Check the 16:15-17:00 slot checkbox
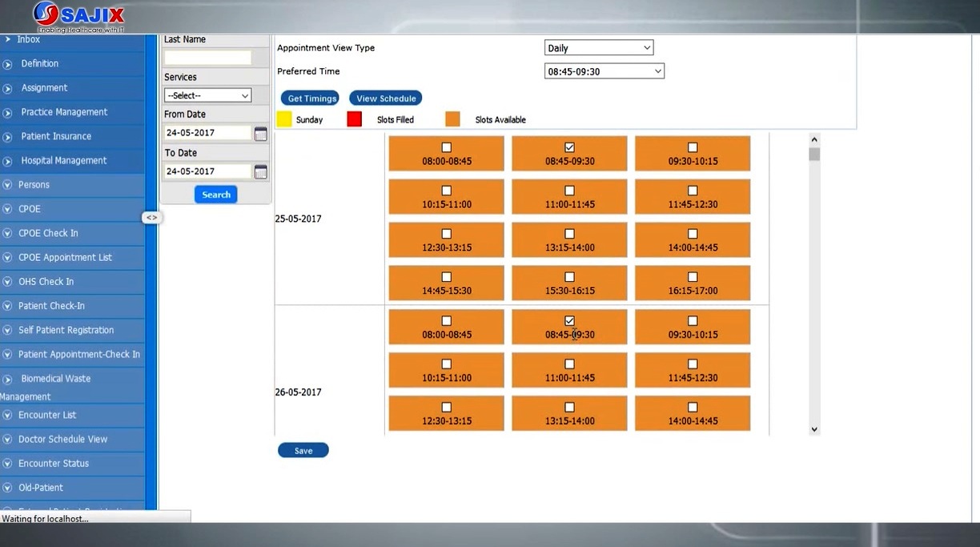Viewport: 980px width, 547px height. pos(693,277)
